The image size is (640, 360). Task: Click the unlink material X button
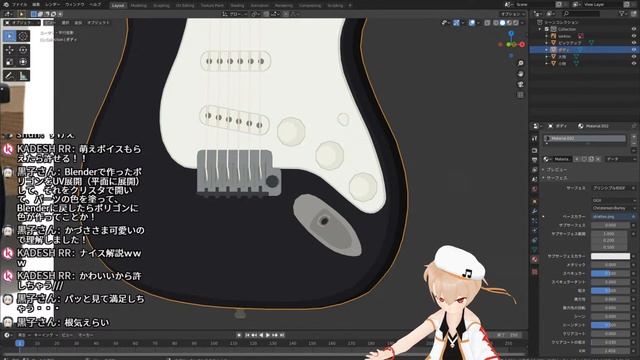click(598, 159)
